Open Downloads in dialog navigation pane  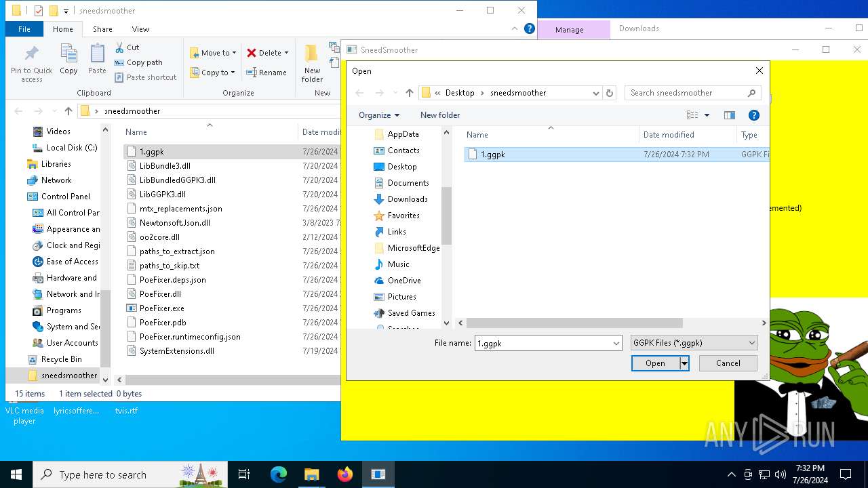[408, 199]
